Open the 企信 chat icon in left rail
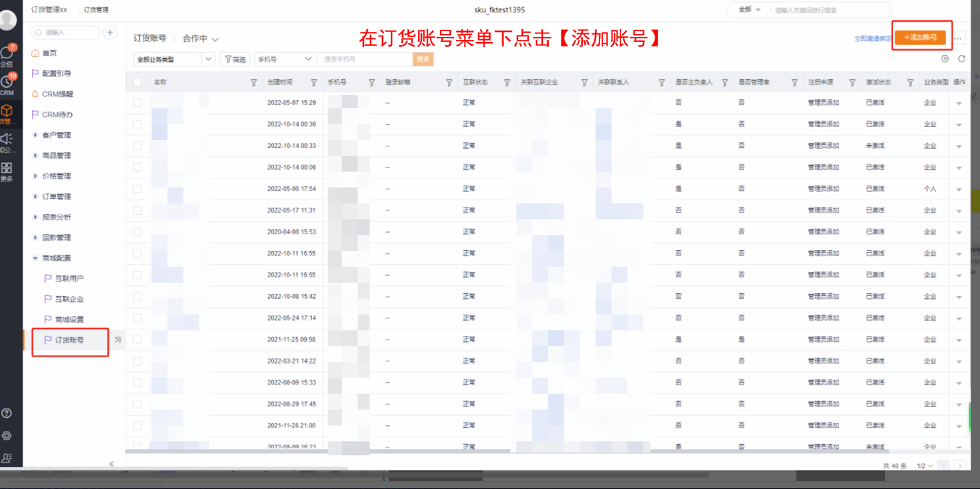Image resolution: width=980 pixels, height=489 pixels. 7,52
